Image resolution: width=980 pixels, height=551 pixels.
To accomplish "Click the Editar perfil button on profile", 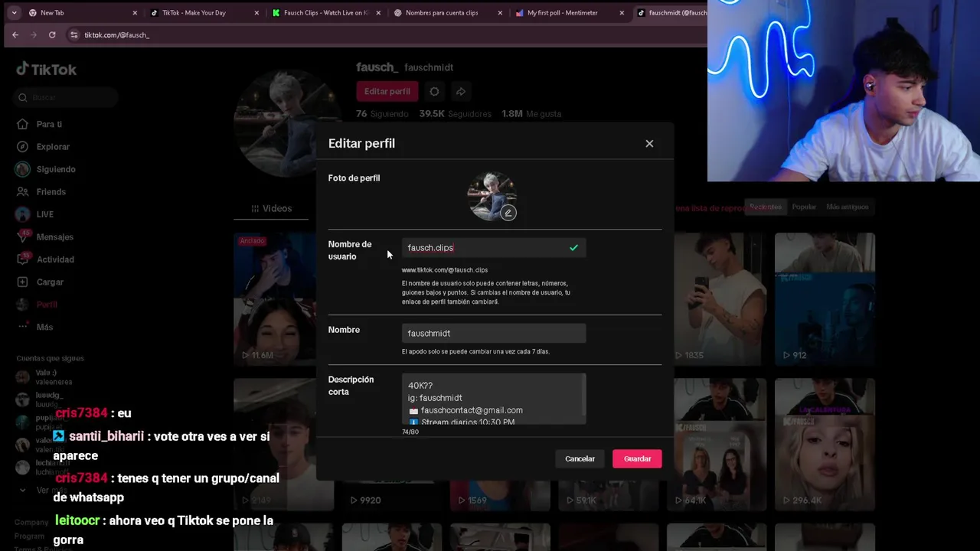I will click(387, 91).
